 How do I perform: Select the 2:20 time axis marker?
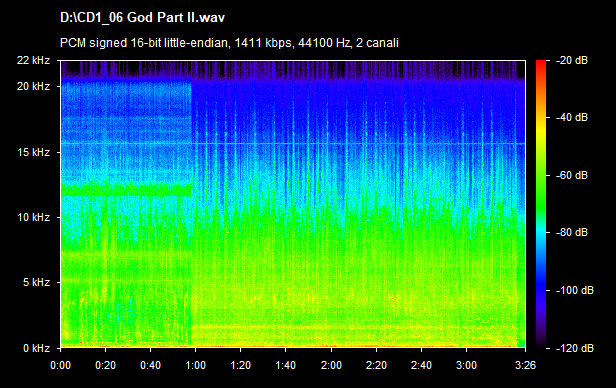[376, 365]
